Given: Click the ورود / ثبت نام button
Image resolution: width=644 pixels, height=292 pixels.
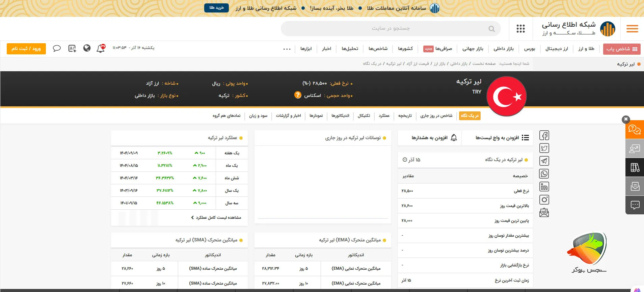Looking at the screenshot, I should tap(26, 49).
